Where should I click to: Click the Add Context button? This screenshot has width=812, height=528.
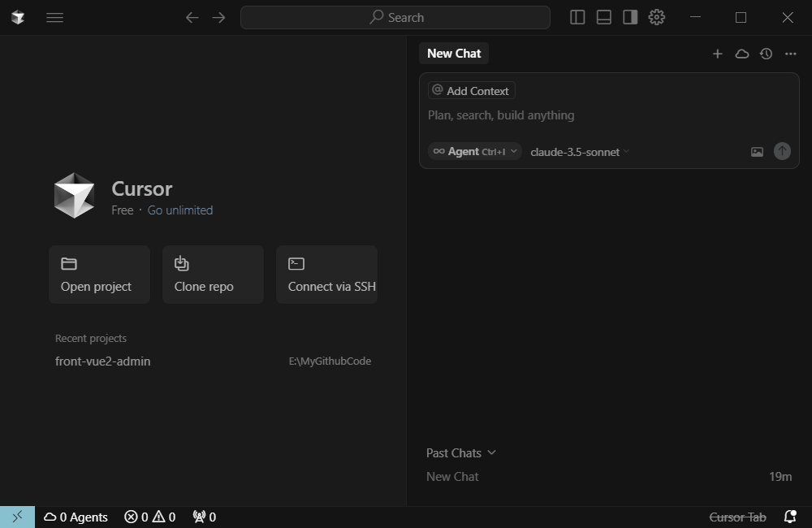tap(471, 91)
